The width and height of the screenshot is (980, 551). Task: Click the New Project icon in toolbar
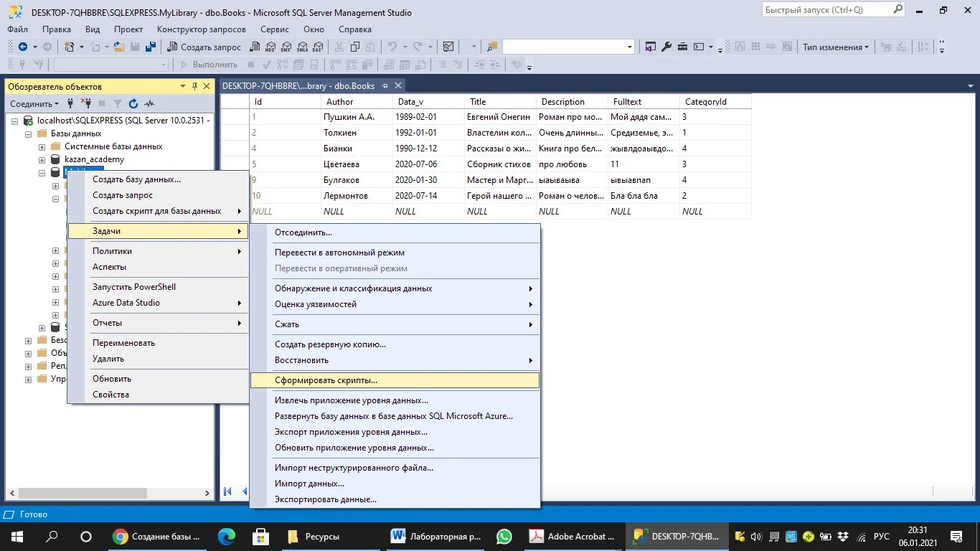pyautogui.click(x=70, y=47)
